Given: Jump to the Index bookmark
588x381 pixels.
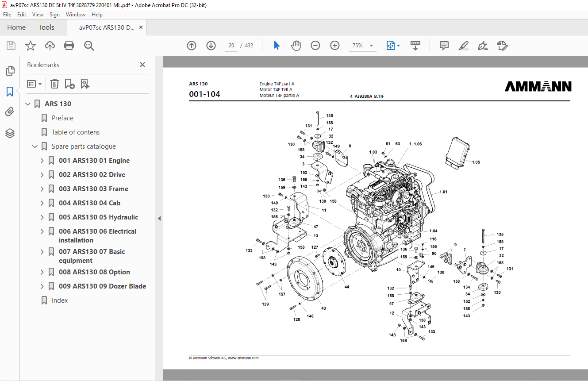Looking at the screenshot, I should 60,300.
